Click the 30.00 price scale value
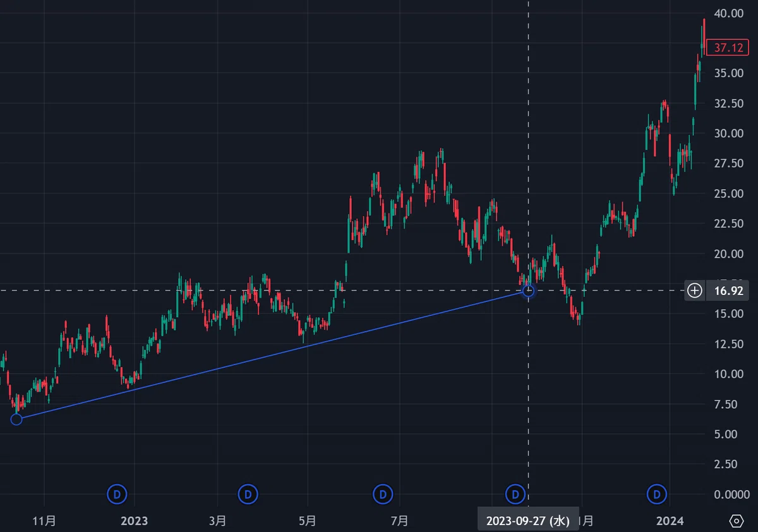Viewport: 758px width, 532px height. [x=728, y=133]
